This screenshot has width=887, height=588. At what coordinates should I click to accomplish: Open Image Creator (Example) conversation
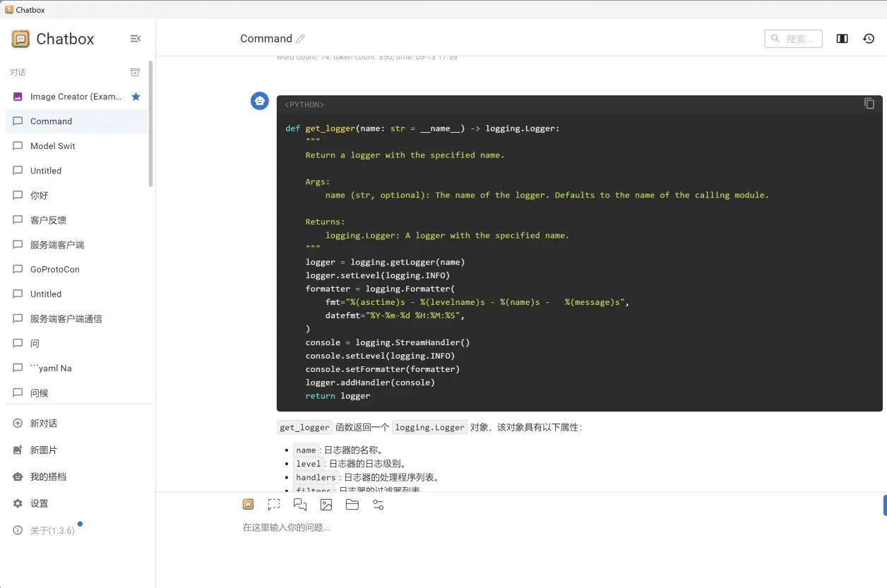click(76, 97)
